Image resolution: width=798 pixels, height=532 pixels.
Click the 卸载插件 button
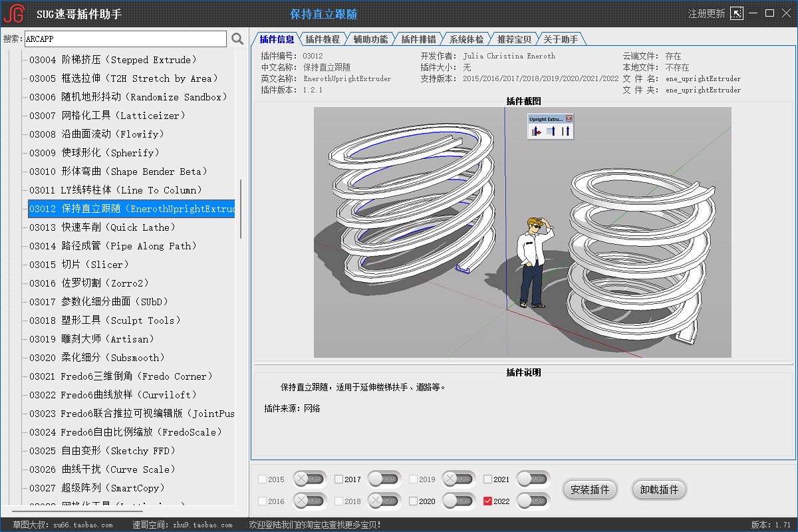659,490
